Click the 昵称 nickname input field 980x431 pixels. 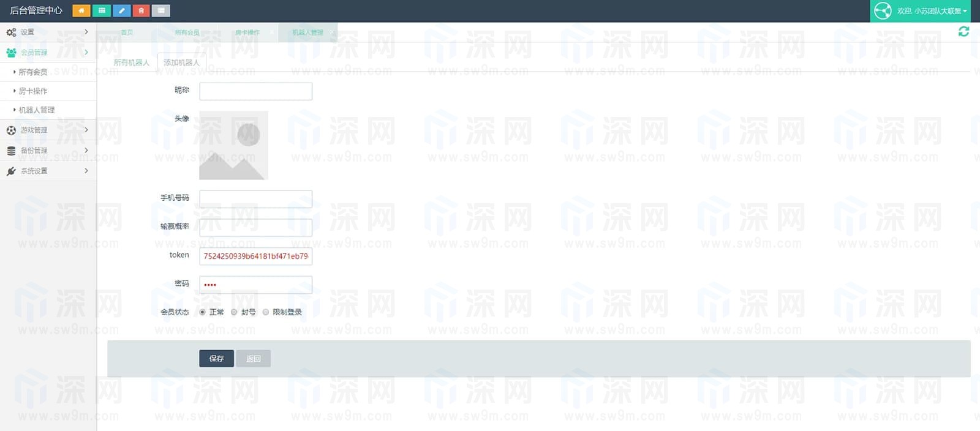click(255, 91)
